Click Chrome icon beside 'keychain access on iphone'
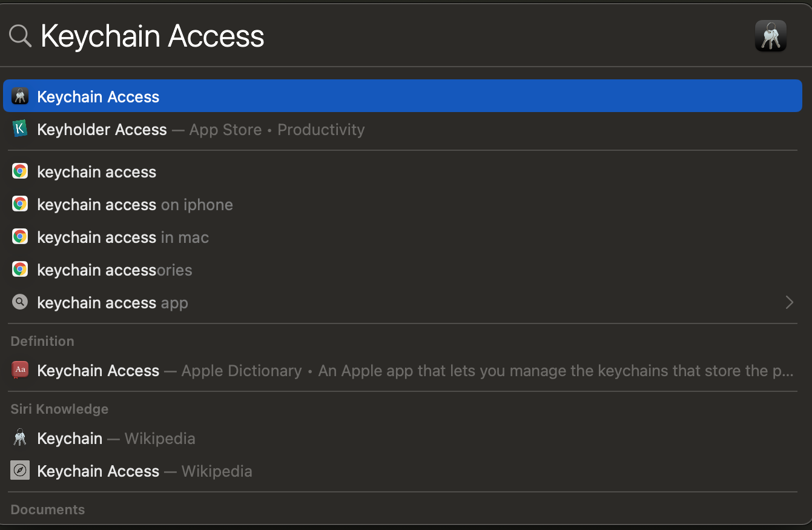 pos(20,204)
